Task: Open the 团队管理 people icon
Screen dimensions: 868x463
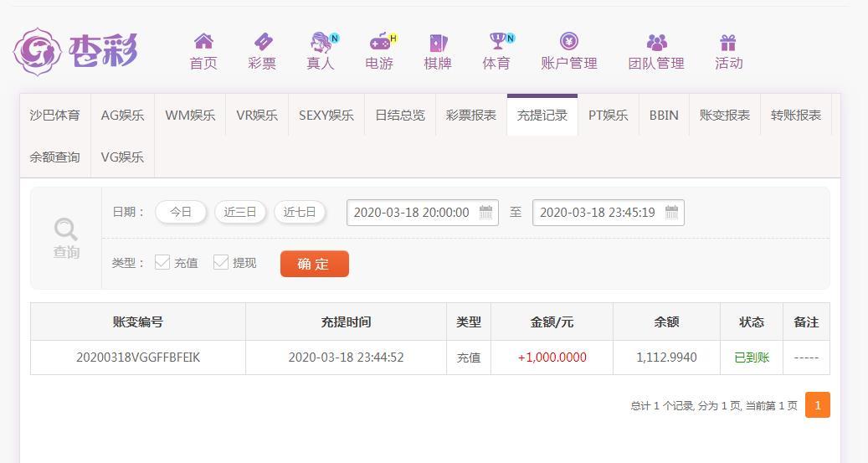Action: pos(656,42)
